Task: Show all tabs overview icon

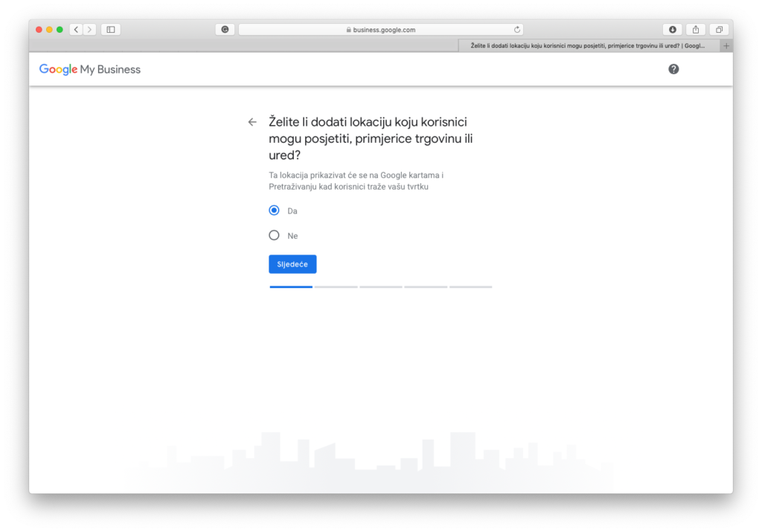Action: [719, 30]
